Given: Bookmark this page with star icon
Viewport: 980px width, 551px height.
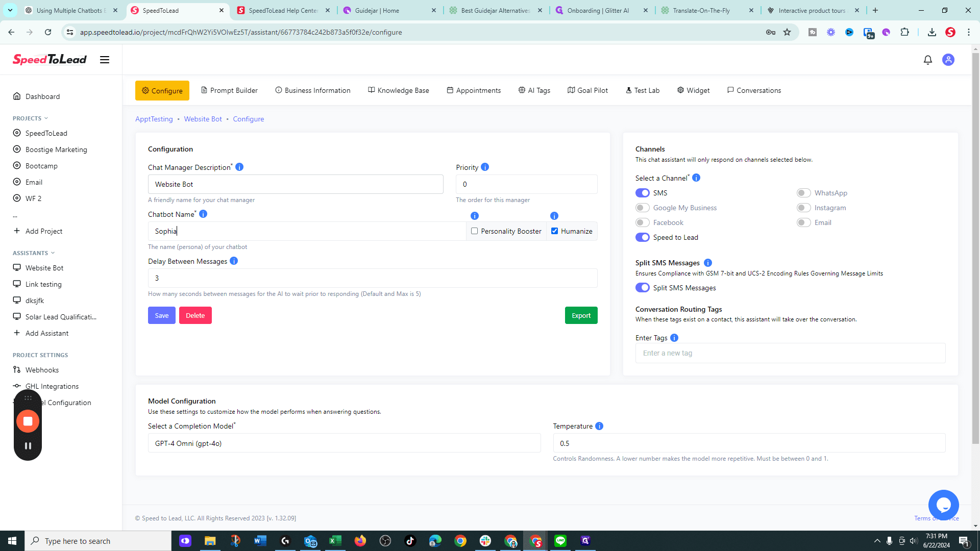Looking at the screenshot, I should pos(787,32).
